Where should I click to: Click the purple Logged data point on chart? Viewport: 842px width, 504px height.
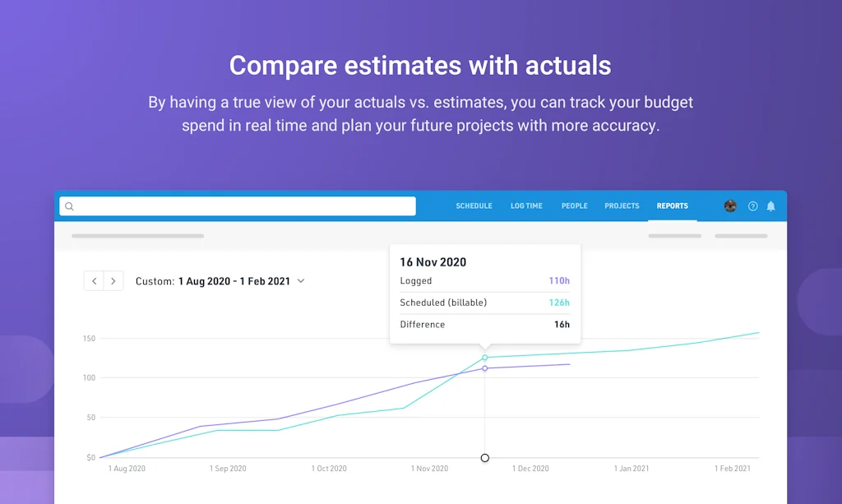click(x=485, y=368)
